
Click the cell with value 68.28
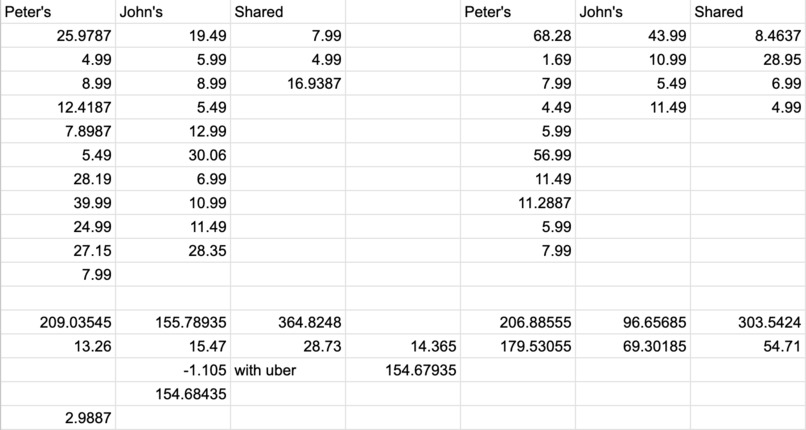[x=518, y=35]
